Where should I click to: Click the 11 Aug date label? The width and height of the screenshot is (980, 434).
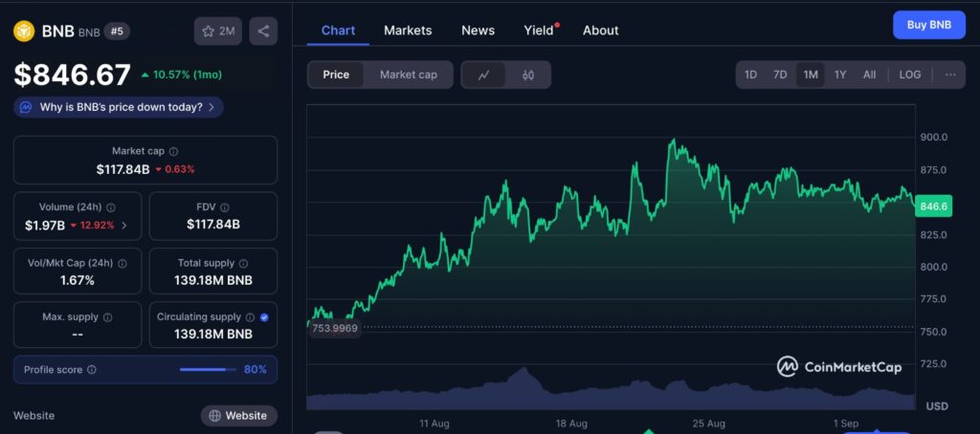pos(434,423)
